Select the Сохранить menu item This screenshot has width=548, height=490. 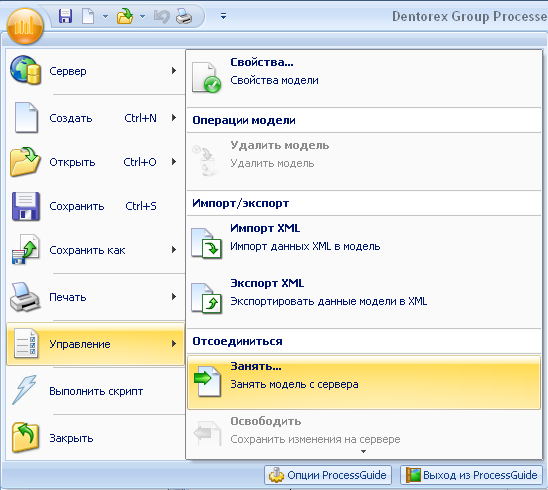pyautogui.click(x=95, y=206)
